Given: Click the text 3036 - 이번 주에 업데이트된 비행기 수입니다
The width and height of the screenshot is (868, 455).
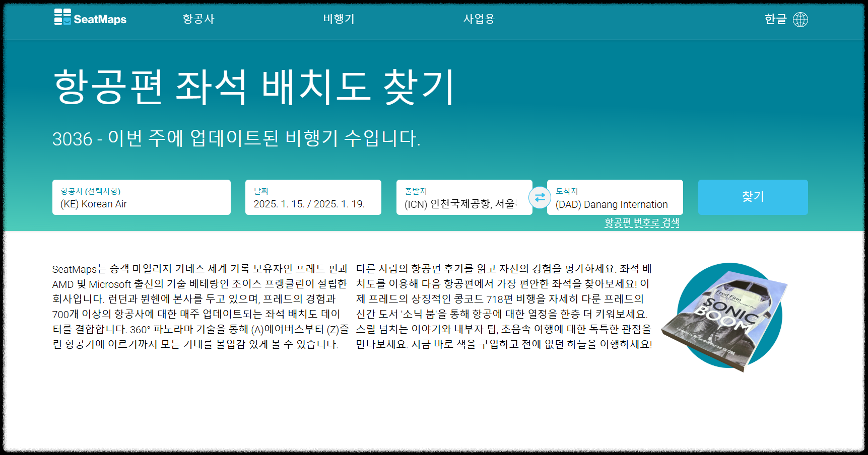Looking at the screenshot, I should [x=236, y=138].
